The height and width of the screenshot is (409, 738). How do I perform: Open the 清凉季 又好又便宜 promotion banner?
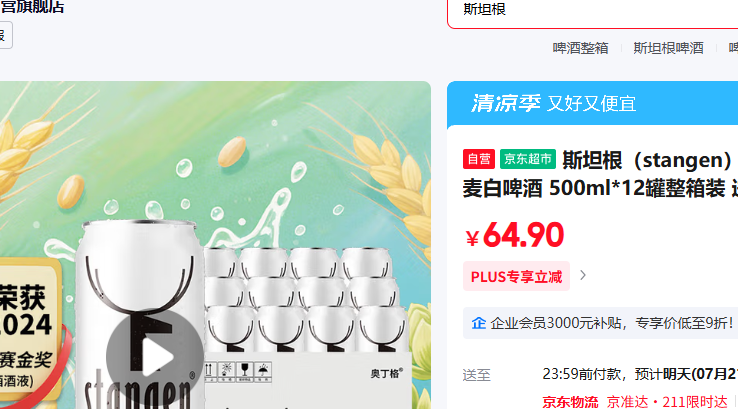coord(593,103)
